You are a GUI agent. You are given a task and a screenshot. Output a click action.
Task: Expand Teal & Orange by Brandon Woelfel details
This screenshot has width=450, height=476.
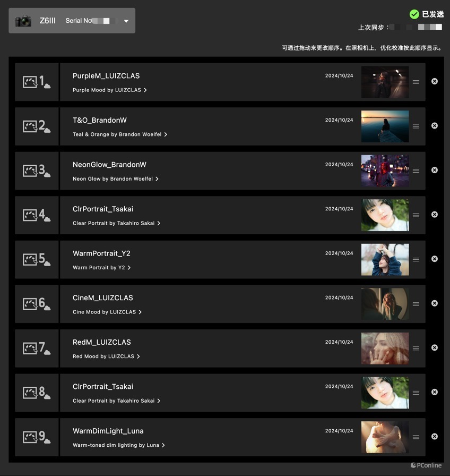click(120, 134)
